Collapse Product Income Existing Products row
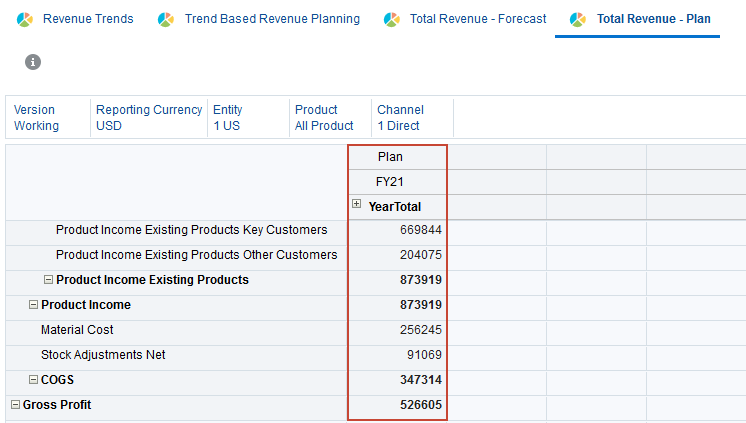The height and width of the screenshot is (423, 746). 48,280
